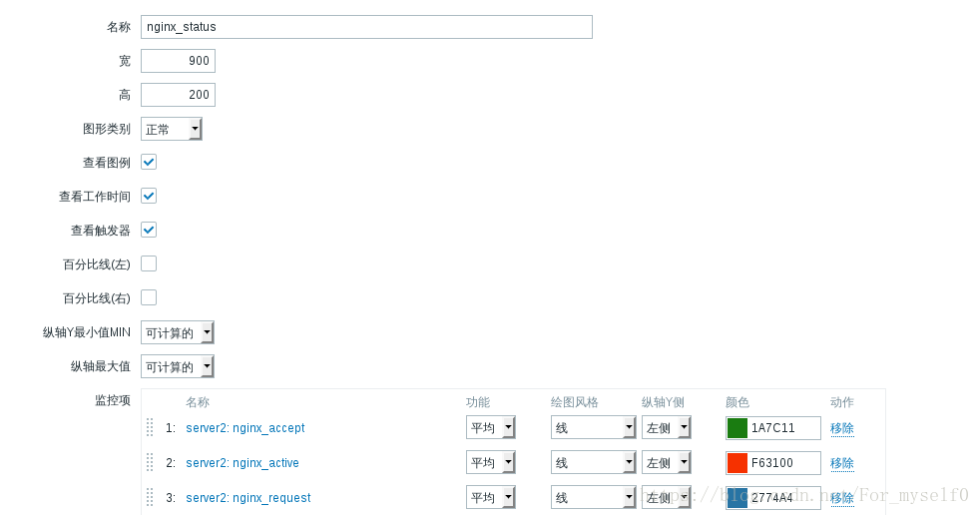Image resolution: width=980 pixels, height=515 pixels.
Task: Open 绘图风格 dropdown for nginx_request
Action: 593,497
